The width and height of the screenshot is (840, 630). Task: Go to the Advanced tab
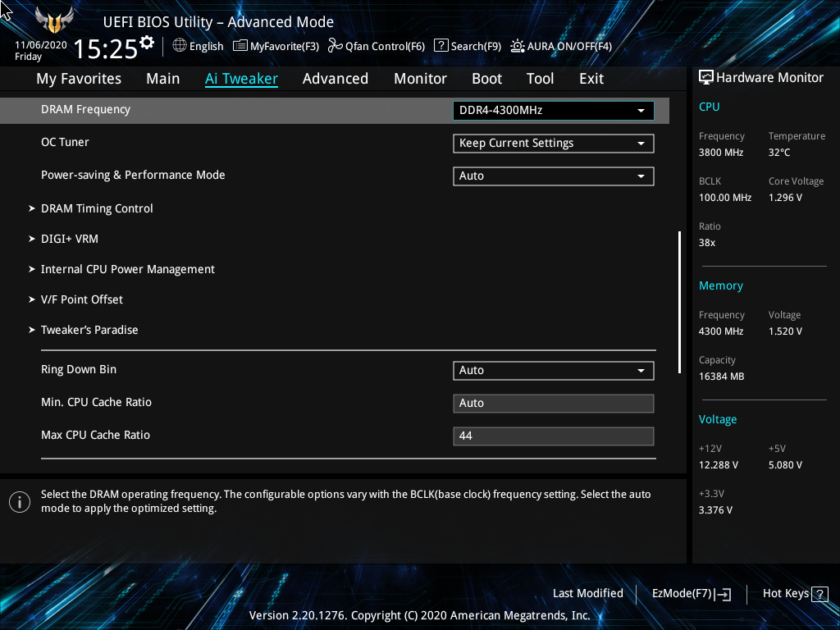coord(336,78)
